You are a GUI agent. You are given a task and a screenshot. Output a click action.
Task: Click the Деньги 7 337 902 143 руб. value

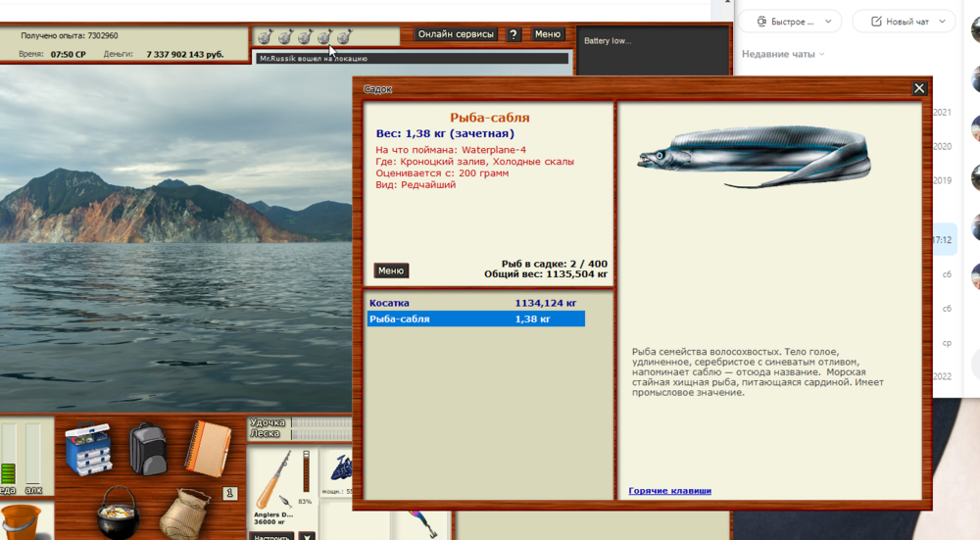(x=185, y=54)
